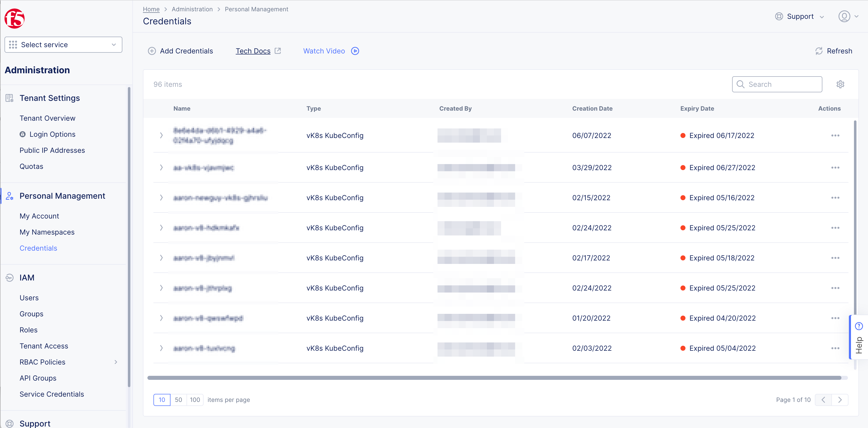Click the F5 logo icon
The image size is (868, 428).
point(15,19)
